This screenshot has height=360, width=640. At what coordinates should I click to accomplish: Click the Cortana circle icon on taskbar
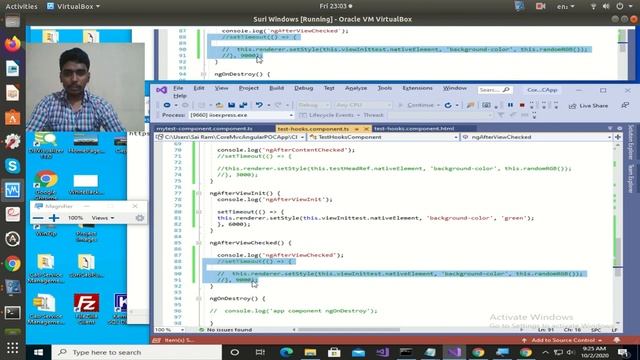pos(235,352)
